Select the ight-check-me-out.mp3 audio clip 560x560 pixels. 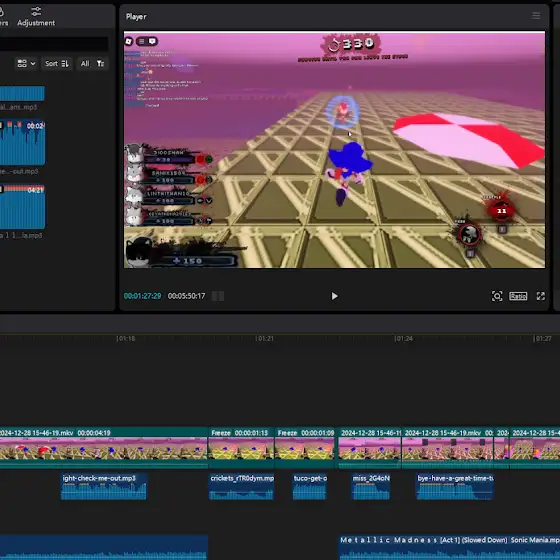pos(104,486)
